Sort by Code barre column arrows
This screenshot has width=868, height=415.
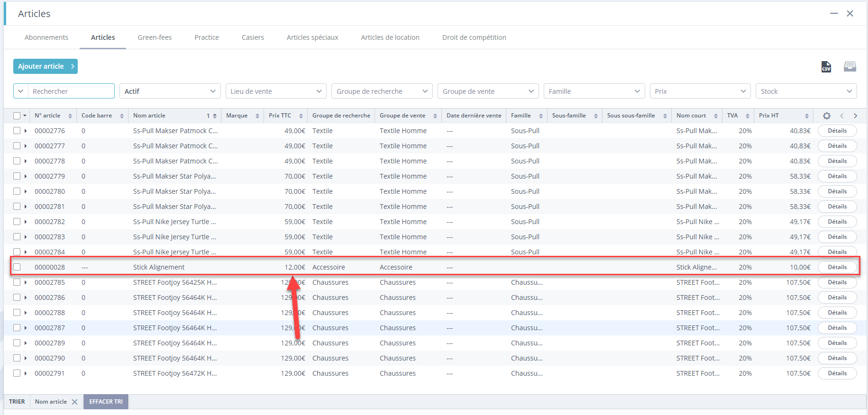tap(122, 116)
